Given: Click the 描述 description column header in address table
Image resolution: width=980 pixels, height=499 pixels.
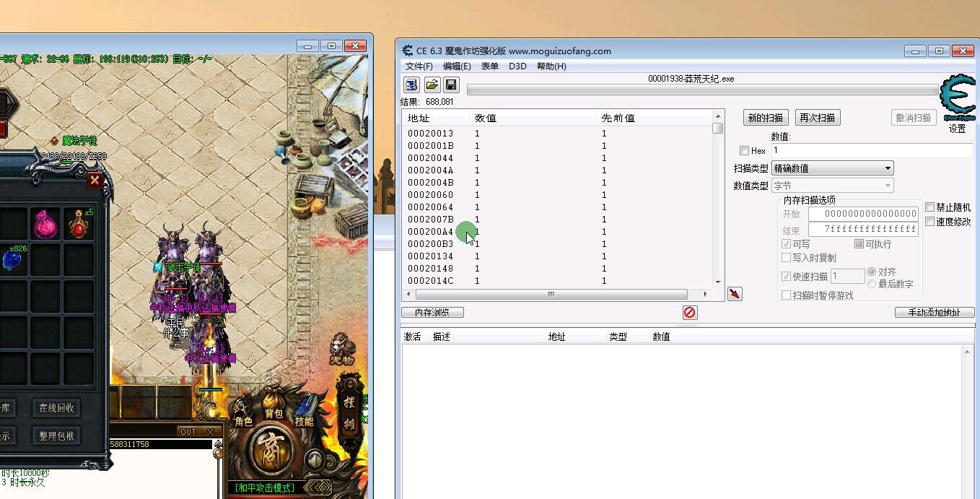Looking at the screenshot, I should 442,337.
